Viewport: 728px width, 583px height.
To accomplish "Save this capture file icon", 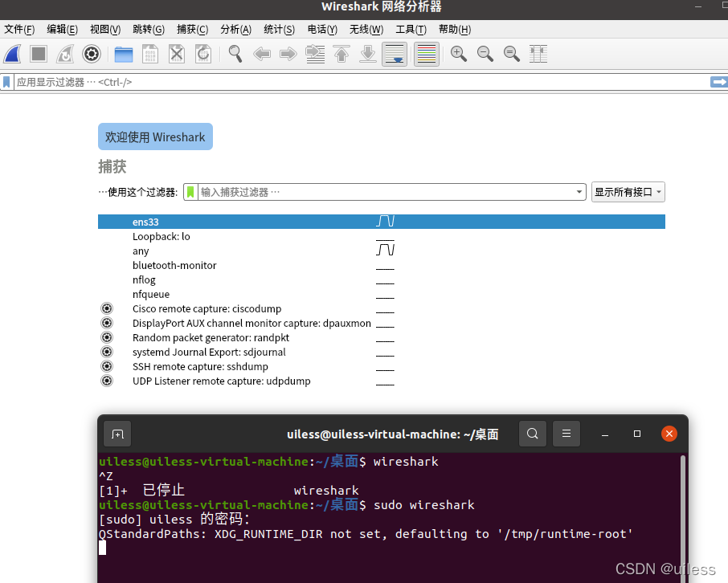I will click(x=150, y=55).
